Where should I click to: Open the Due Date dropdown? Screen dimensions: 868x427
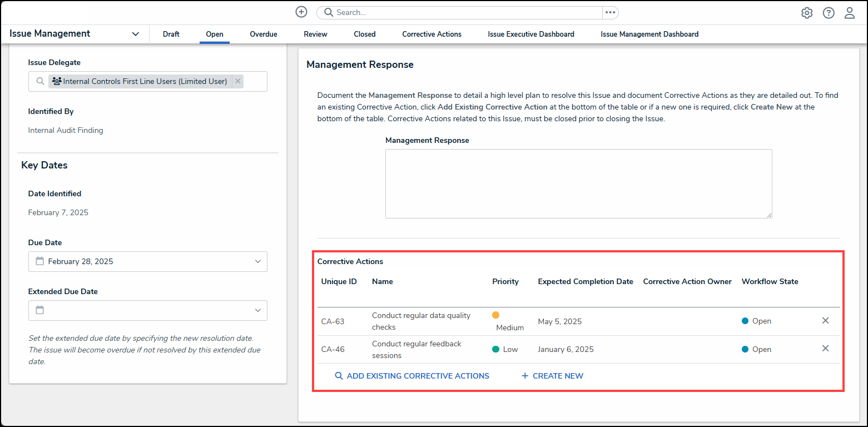click(x=257, y=261)
